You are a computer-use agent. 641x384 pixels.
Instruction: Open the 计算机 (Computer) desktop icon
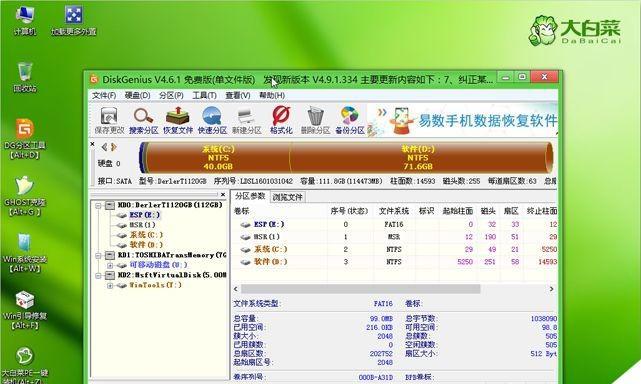pos(25,20)
